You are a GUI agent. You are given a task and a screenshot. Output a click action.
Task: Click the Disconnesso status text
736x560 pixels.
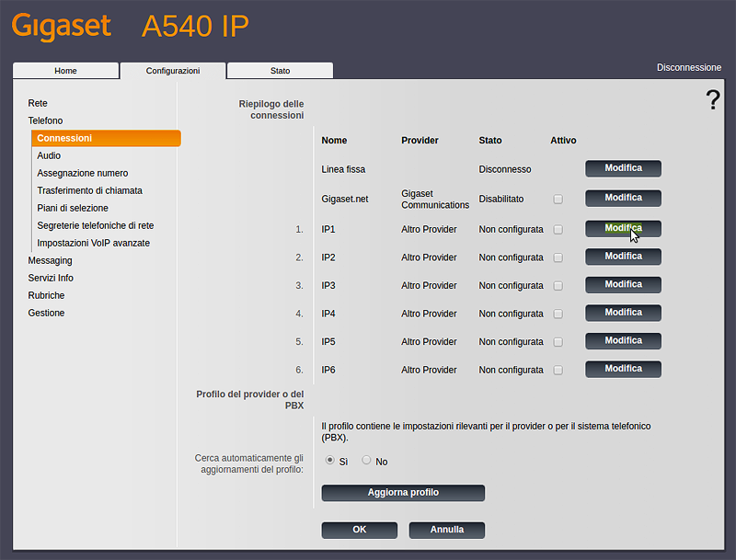[504, 169]
